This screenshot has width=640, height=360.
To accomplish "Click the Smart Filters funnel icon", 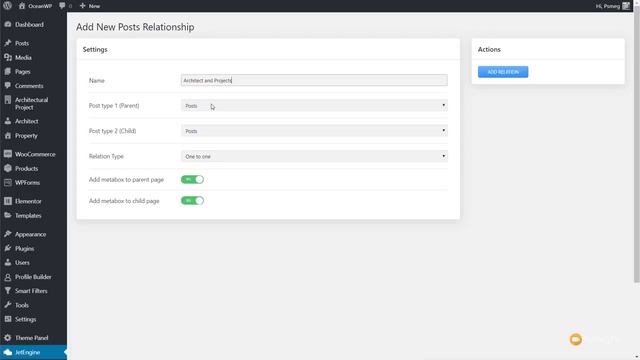I will pyautogui.click(x=8, y=291).
